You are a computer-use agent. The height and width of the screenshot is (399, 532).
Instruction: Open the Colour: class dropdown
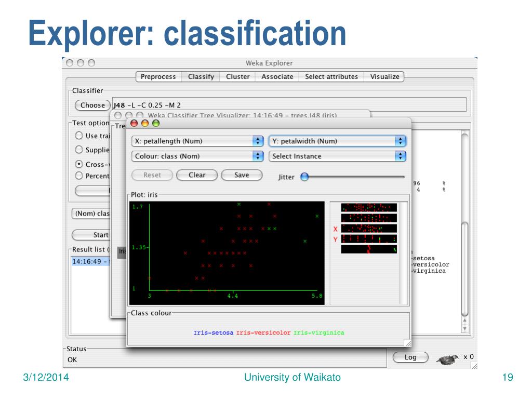point(197,156)
